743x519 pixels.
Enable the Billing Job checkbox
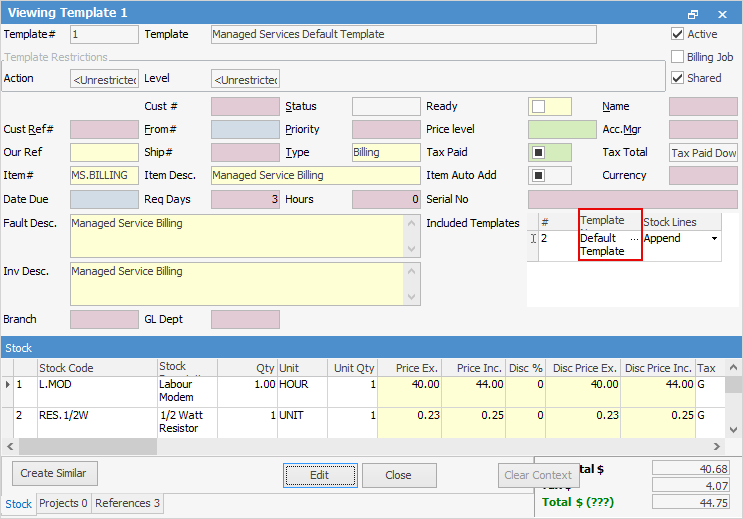click(x=678, y=57)
